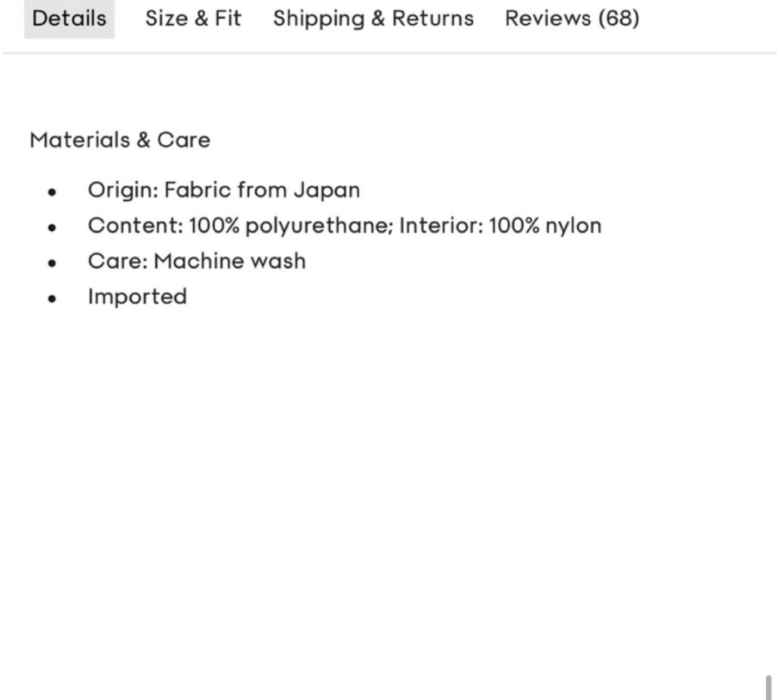Click the bullet before Content line
Image resolution: width=777 pixels, height=700 pixels.
(52, 227)
